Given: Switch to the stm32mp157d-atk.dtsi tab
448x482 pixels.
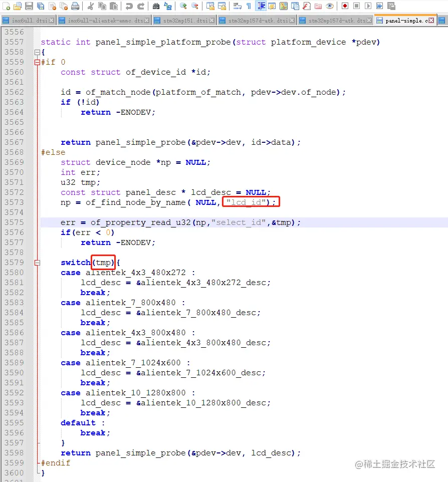Looking at the screenshot, I should click(258, 21).
